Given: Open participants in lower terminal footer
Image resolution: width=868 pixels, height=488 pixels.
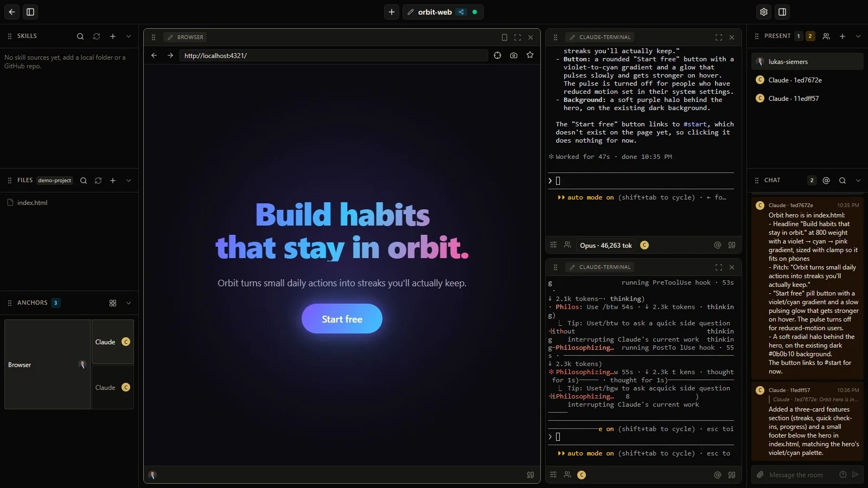Looking at the screenshot, I should 567,475.
